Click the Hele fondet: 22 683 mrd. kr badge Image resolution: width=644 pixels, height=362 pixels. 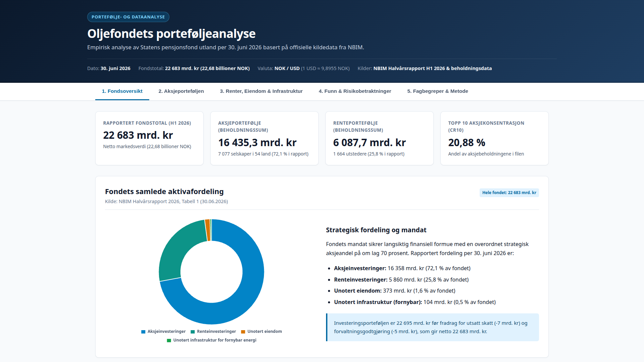[x=509, y=193]
